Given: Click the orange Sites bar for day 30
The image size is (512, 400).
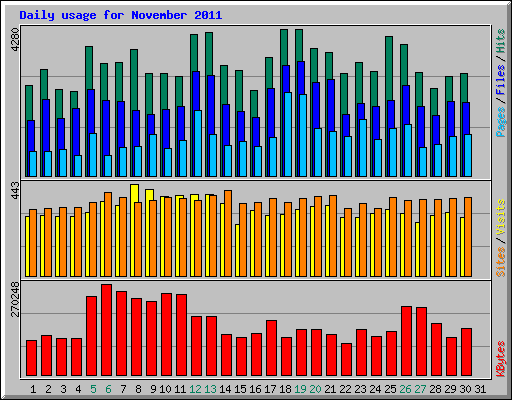Looking at the screenshot, I should (468, 237).
